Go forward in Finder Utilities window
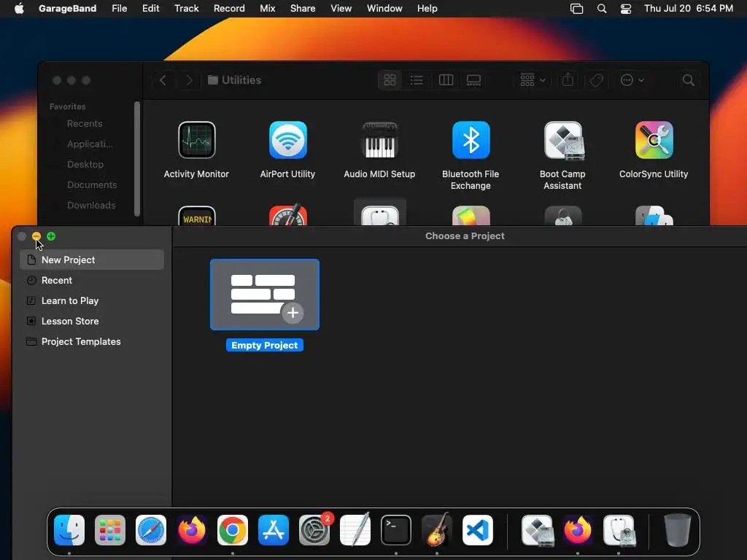 point(189,80)
